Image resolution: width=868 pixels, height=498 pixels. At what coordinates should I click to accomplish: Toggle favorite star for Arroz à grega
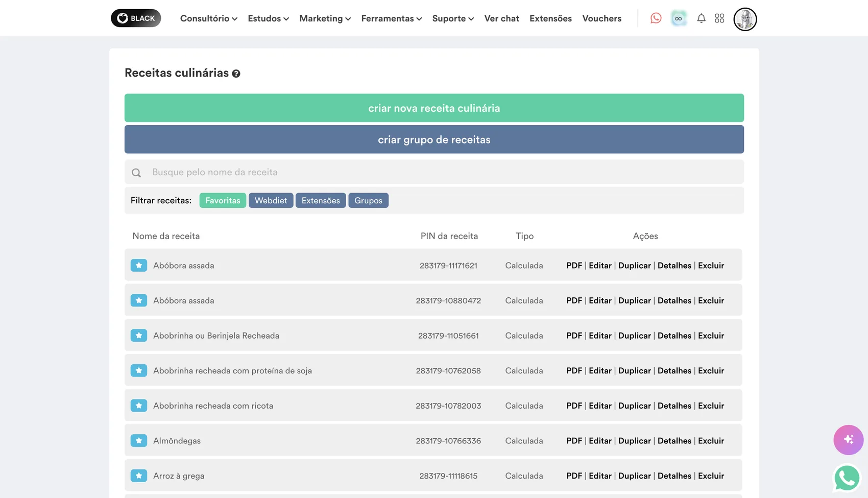139,476
